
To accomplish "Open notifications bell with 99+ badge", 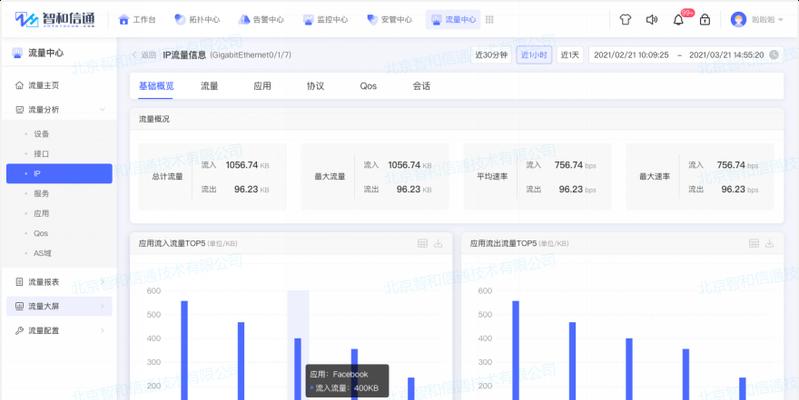I will click(679, 20).
